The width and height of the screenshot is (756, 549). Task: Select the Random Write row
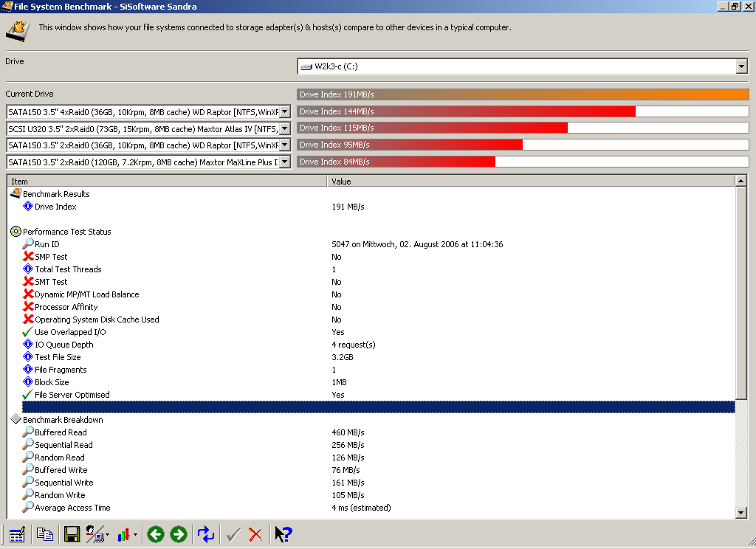pyautogui.click(x=371, y=494)
